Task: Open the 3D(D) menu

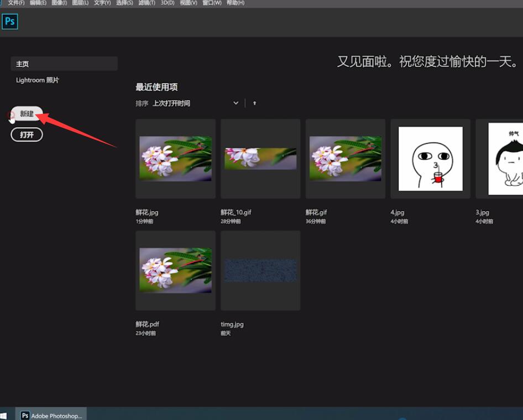Action: (x=168, y=3)
